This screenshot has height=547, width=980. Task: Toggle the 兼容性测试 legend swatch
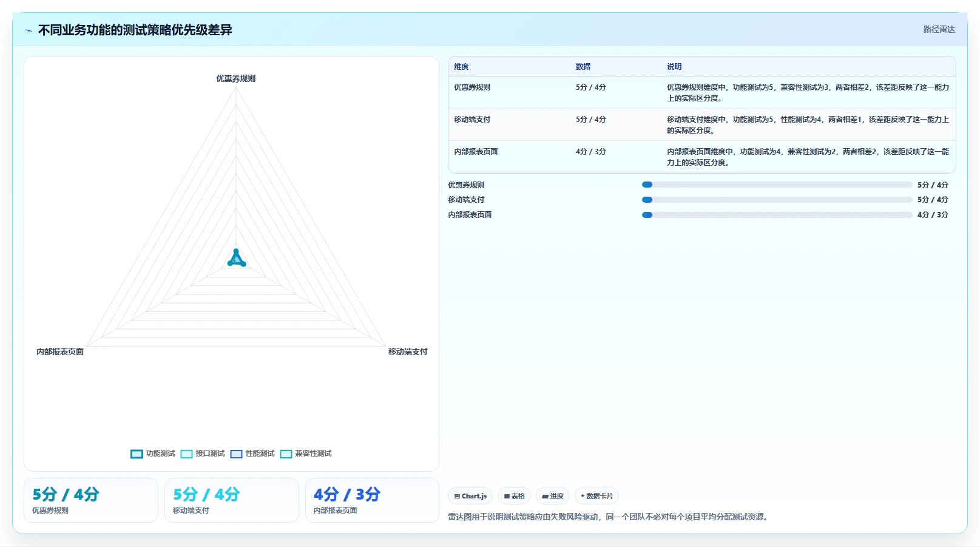(x=286, y=454)
